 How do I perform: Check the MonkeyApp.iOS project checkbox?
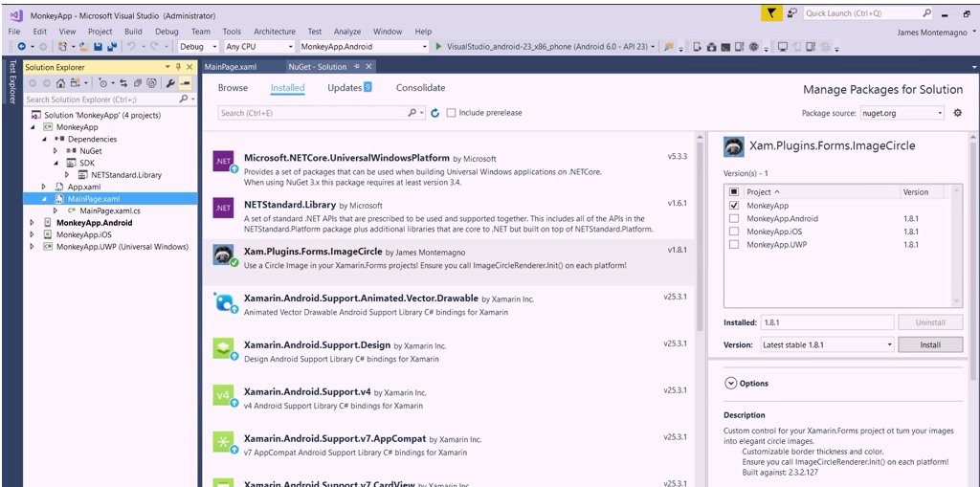coord(734,232)
